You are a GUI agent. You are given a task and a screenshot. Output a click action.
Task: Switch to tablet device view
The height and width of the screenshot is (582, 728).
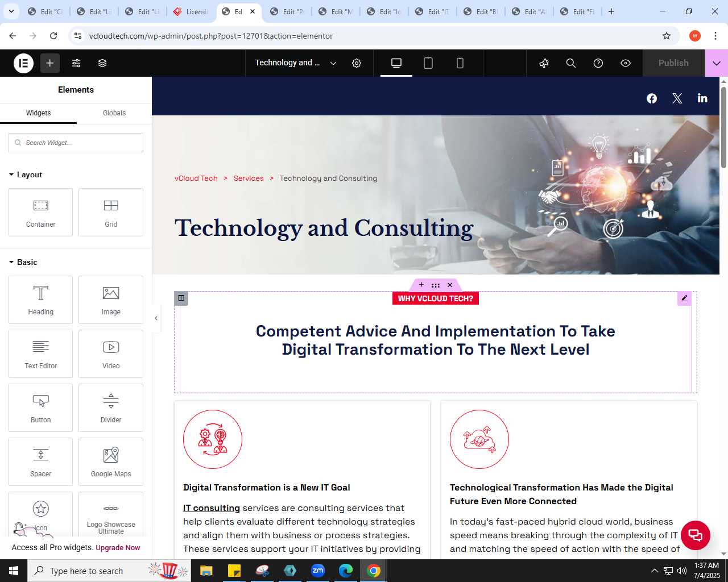(x=428, y=63)
